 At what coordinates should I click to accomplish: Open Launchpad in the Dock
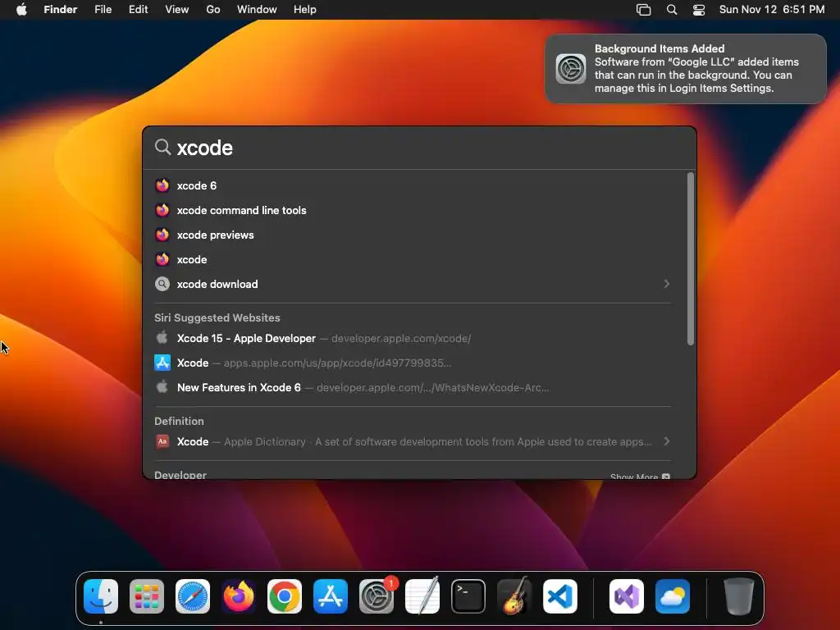(x=147, y=596)
